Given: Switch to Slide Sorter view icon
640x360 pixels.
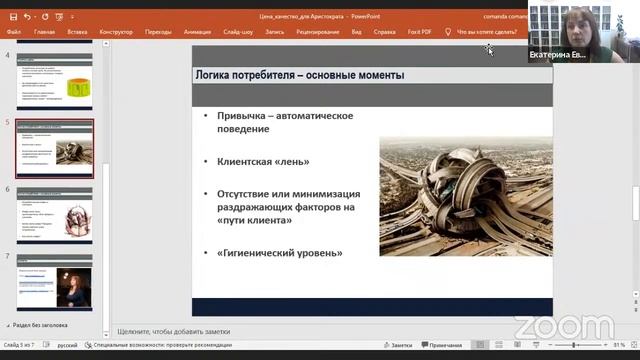Looking at the screenshot, I should (x=499, y=345).
